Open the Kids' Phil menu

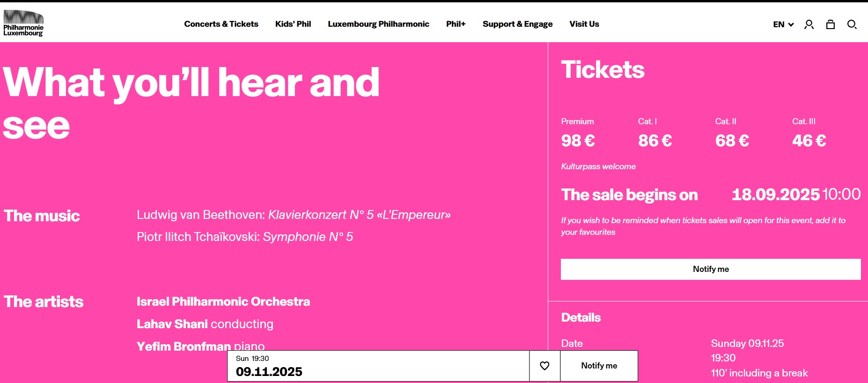(293, 24)
